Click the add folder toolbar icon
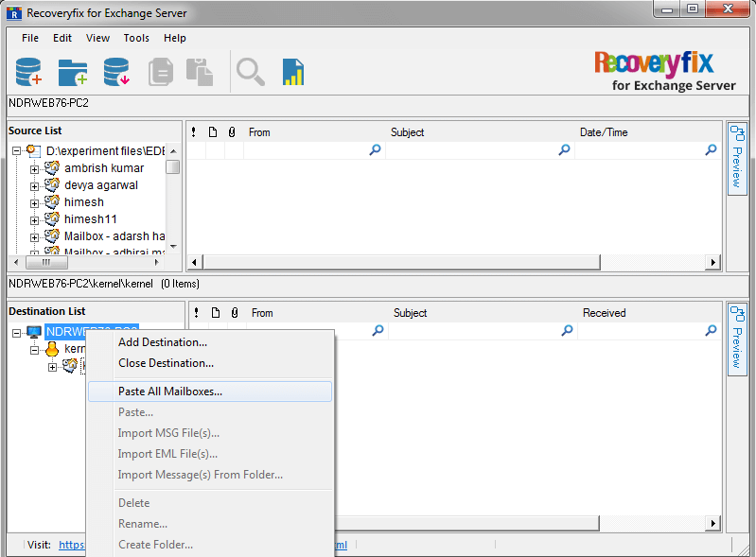Screen dimensions: 756x557 [73, 72]
